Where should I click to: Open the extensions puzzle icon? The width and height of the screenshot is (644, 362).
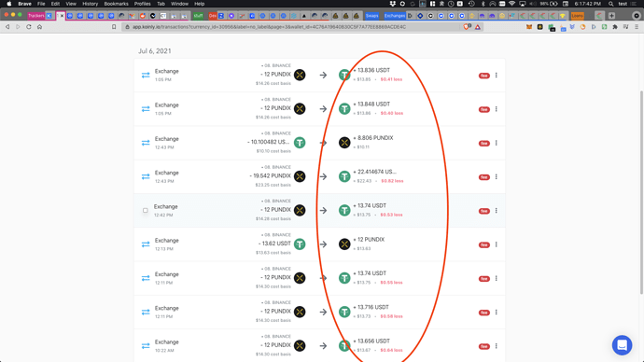click(x=615, y=27)
